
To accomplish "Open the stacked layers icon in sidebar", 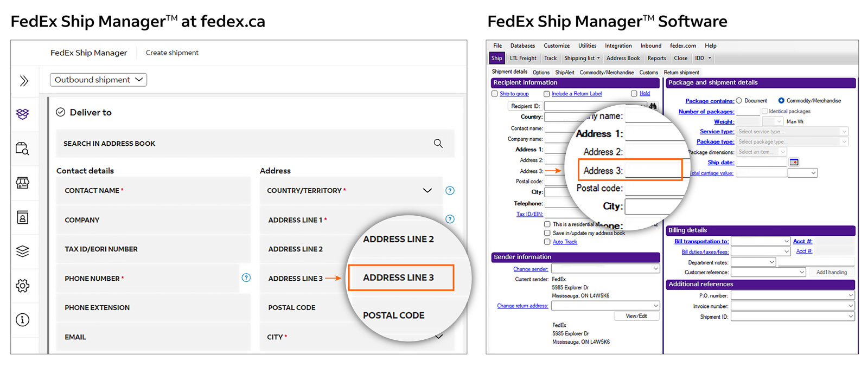I will [x=22, y=251].
